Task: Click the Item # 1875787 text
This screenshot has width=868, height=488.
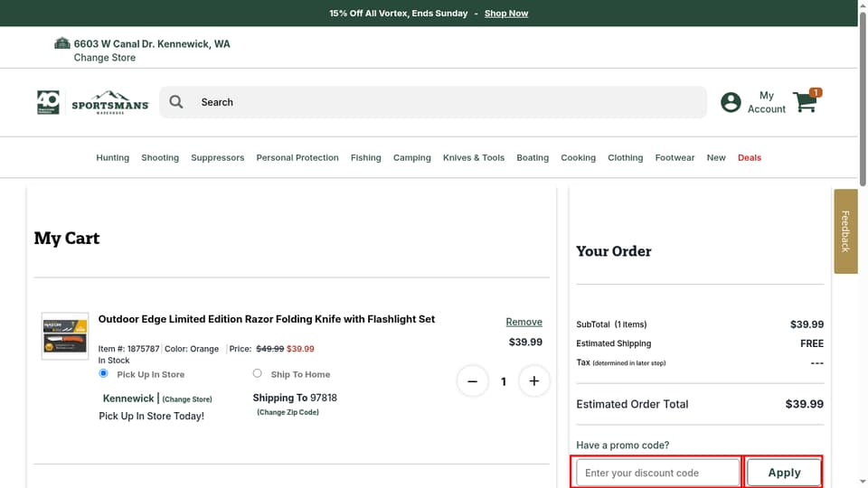Action: tap(128, 349)
